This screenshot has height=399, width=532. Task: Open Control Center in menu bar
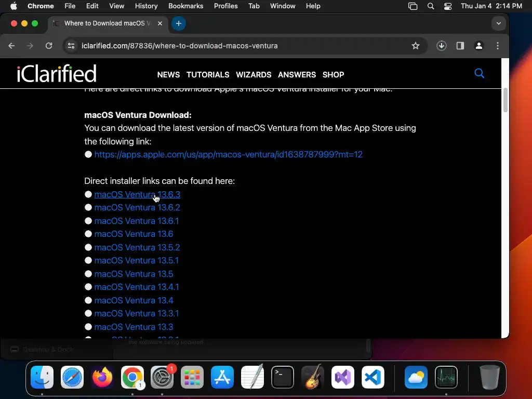[447, 6]
